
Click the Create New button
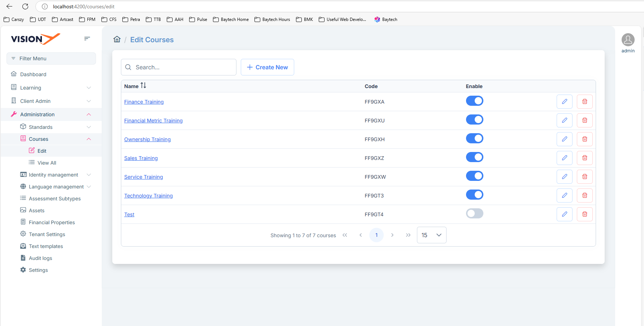coord(267,67)
